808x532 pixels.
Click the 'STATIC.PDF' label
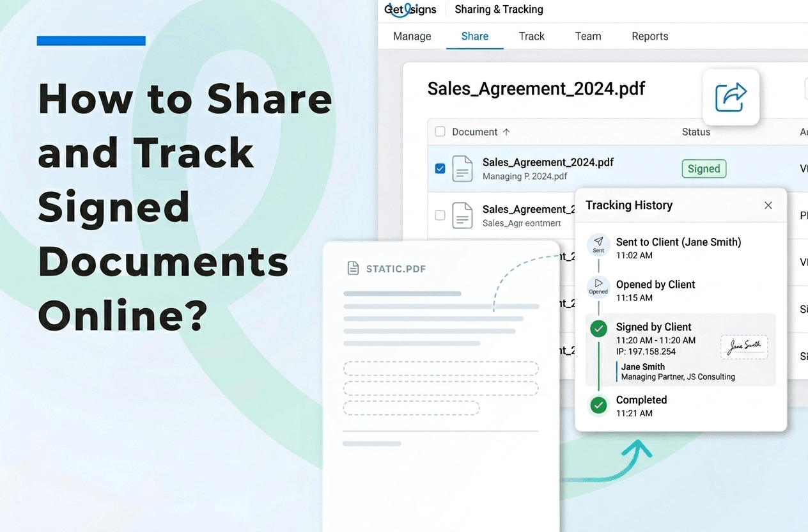tap(396, 269)
